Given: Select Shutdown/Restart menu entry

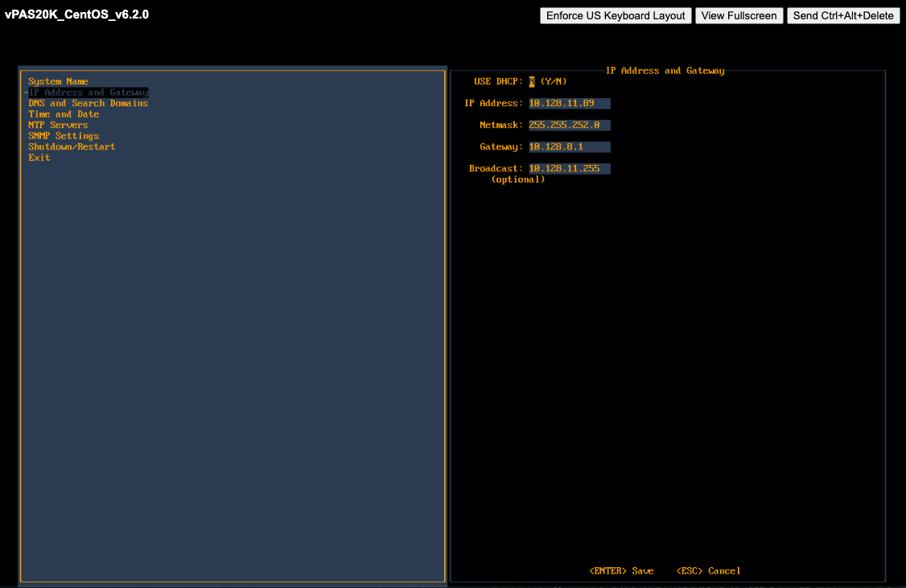Looking at the screenshot, I should (72, 146).
